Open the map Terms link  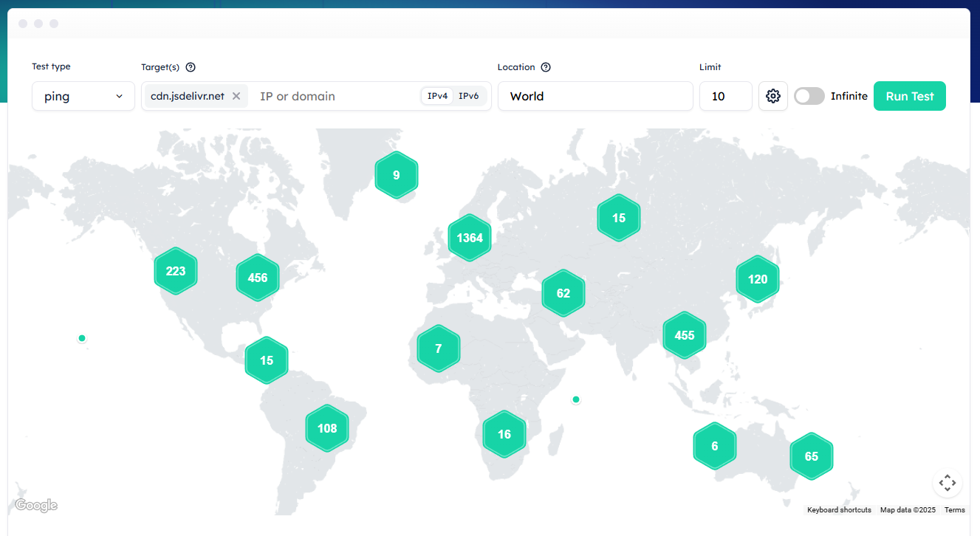pos(954,510)
